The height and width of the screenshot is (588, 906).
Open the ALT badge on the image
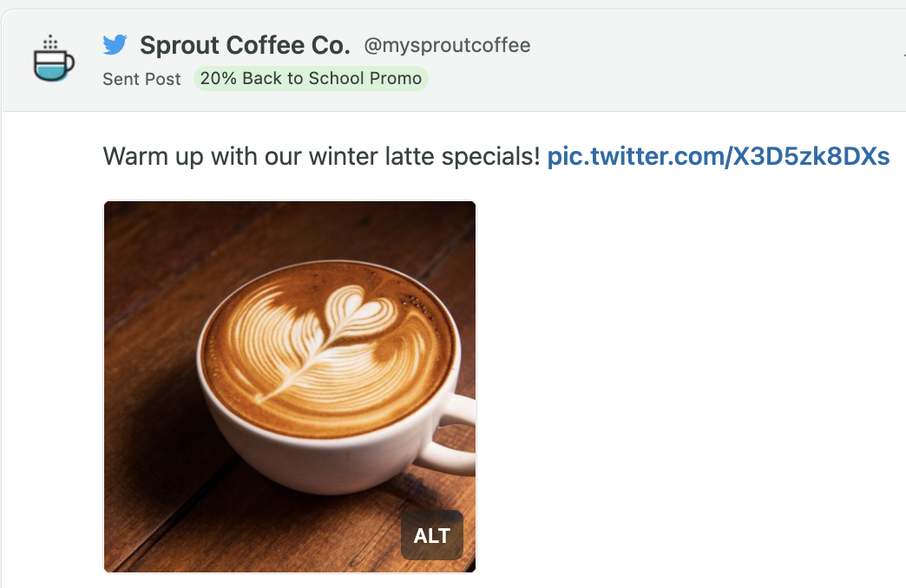tap(431, 535)
